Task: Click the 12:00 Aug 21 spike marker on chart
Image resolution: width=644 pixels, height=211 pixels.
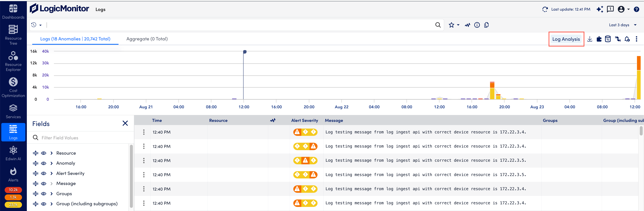Action: [245, 52]
